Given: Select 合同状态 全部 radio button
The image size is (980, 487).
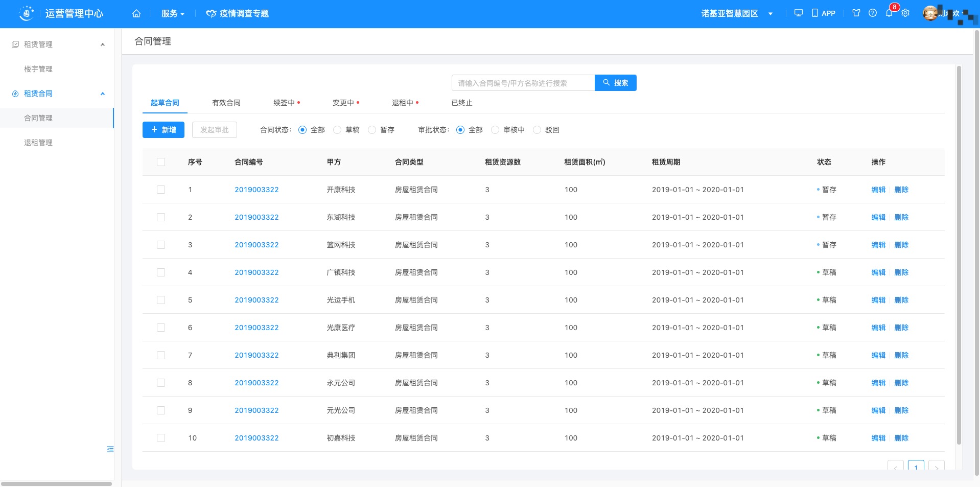Looking at the screenshot, I should [x=302, y=130].
